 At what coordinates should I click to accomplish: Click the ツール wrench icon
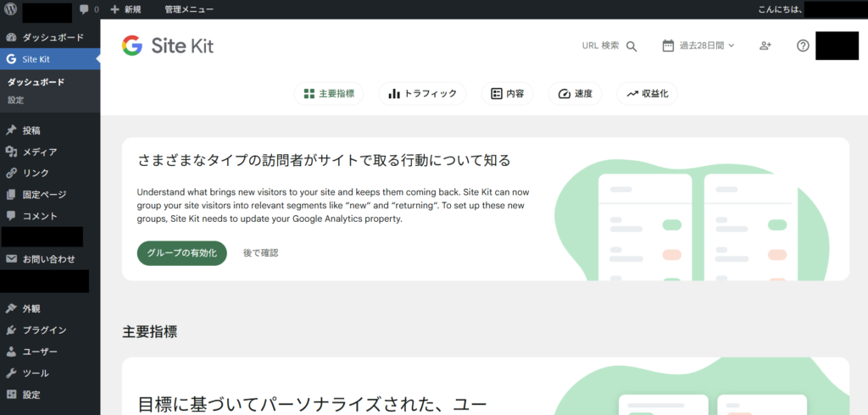pos(11,373)
